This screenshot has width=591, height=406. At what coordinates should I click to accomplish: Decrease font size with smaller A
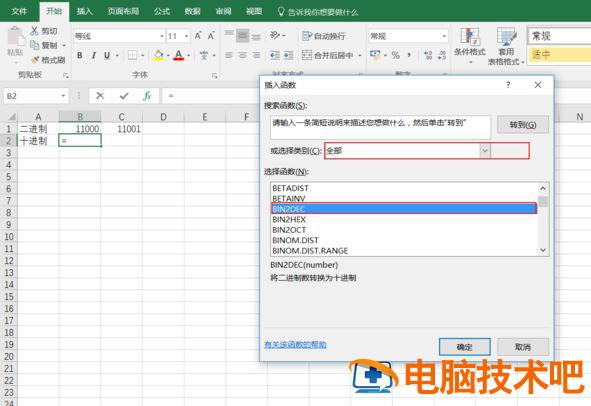coord(211,36)
